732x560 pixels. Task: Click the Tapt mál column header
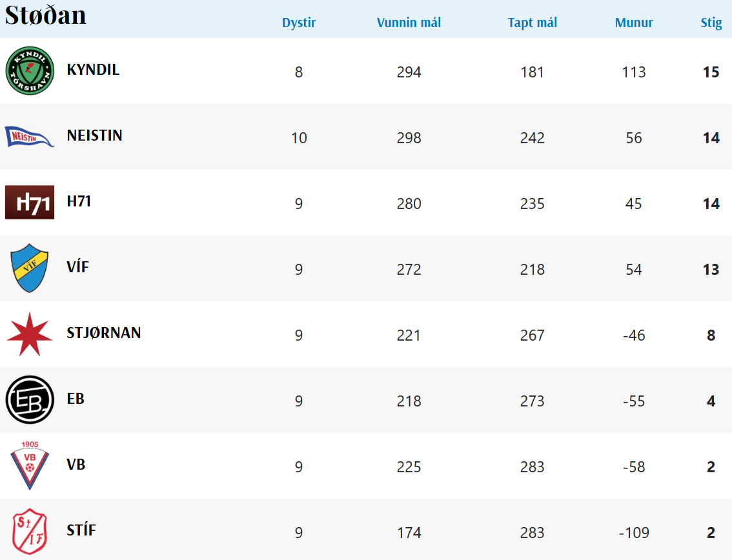coord(532,23)
